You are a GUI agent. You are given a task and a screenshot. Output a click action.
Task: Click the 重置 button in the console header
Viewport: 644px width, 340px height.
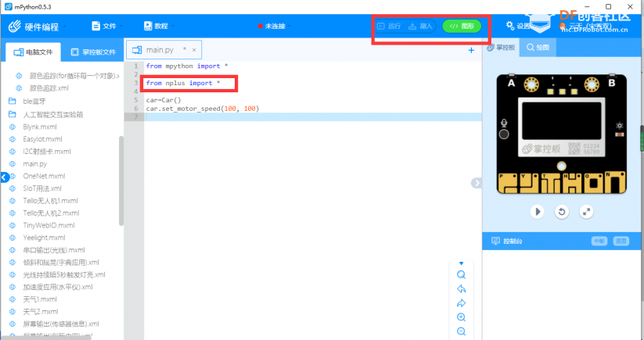click(621, 242)
